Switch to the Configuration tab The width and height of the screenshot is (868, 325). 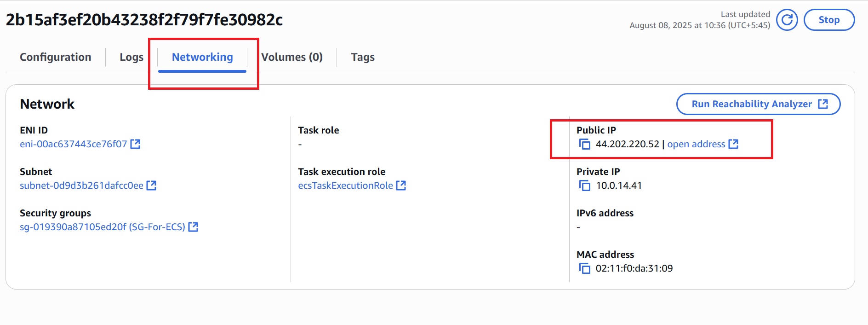coord(55,57)
